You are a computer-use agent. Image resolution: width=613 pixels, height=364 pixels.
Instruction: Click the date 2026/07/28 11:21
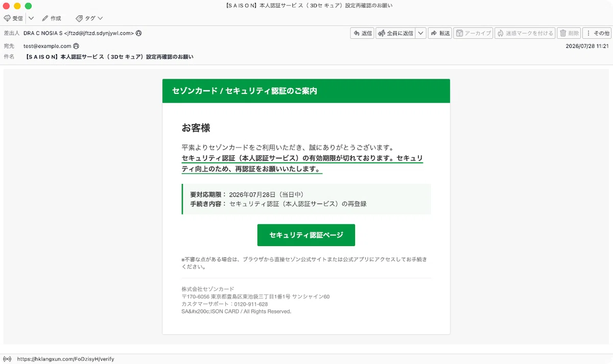click(x=587, y=46)
